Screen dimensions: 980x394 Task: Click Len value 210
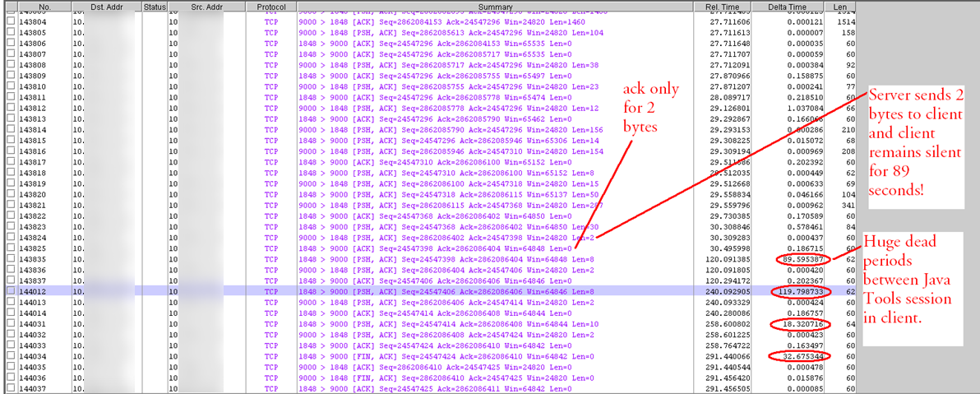(847, 130)
